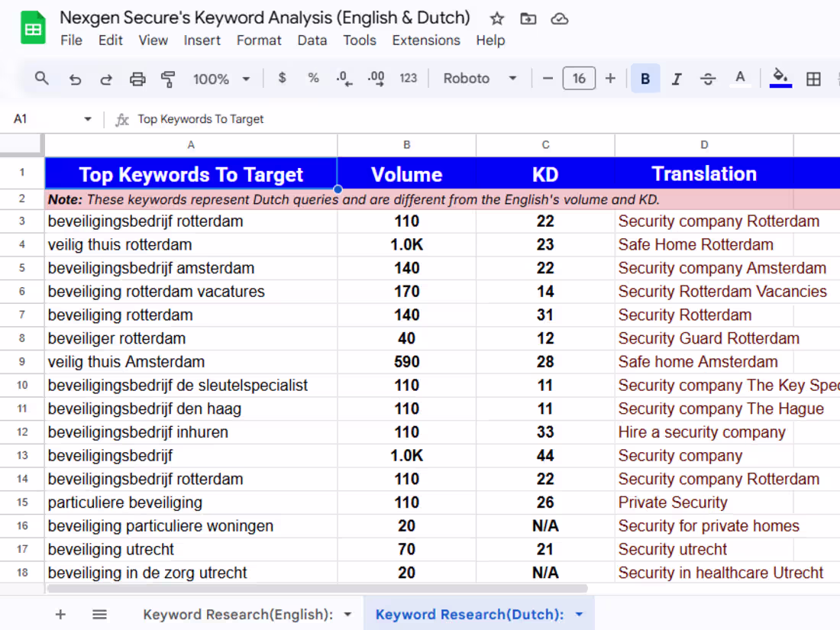Open the borders menu
840x630 pixels.
click(813, 78)
